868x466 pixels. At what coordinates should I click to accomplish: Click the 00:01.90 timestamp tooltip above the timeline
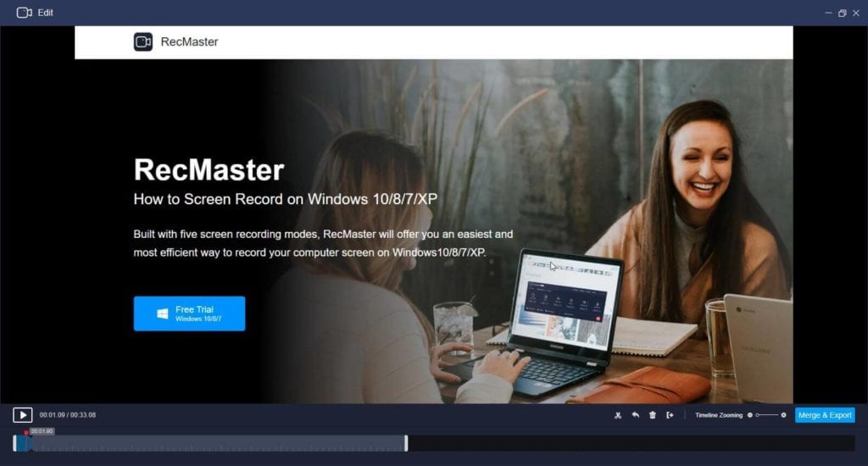click(x=42, y=431)
